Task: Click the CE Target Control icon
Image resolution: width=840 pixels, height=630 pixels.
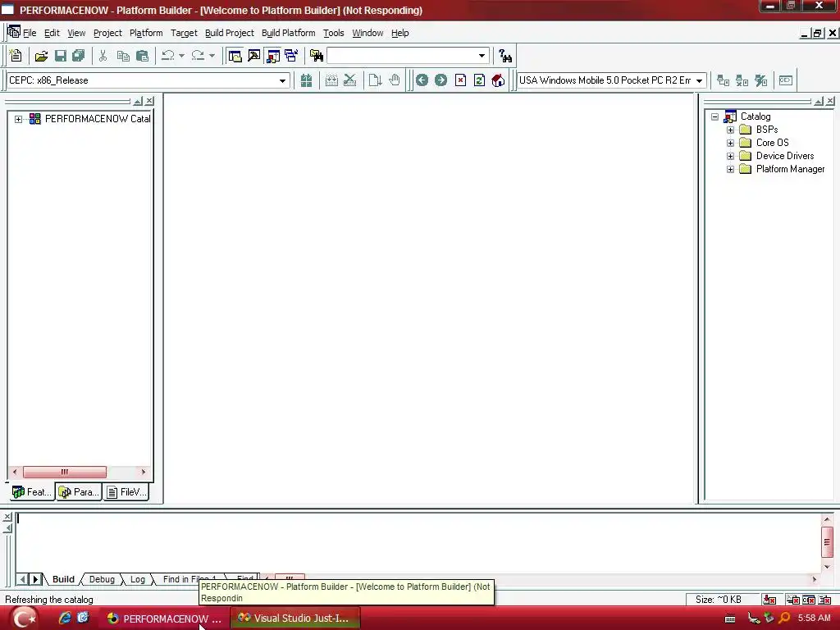Action: [785, 80]
